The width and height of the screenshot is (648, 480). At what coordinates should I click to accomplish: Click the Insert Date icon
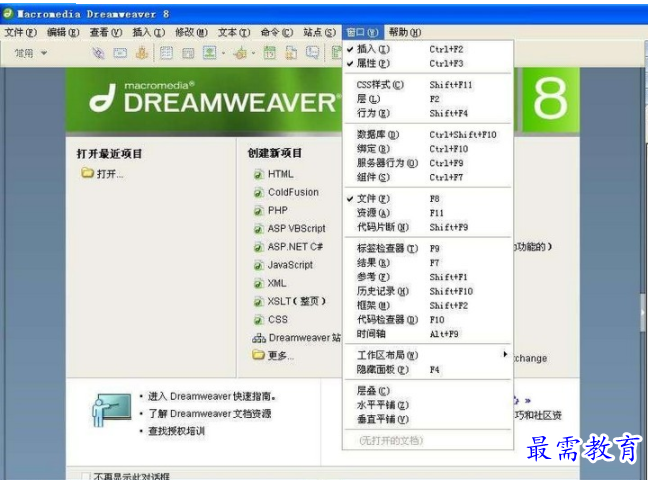[x=270, y=53]
